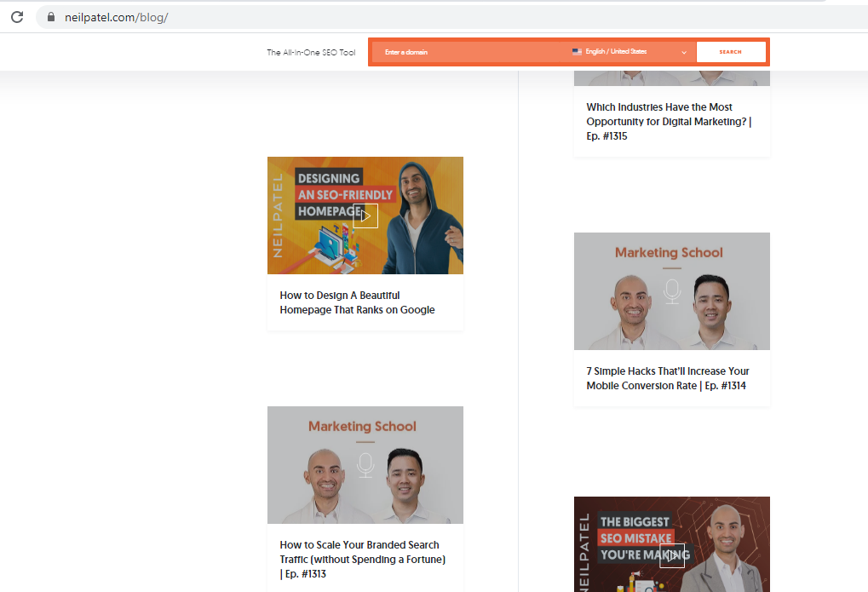Open the partial thumbnail above Ep. #1315
Screen dimensions: 868x592
click(x=672, y=78)
